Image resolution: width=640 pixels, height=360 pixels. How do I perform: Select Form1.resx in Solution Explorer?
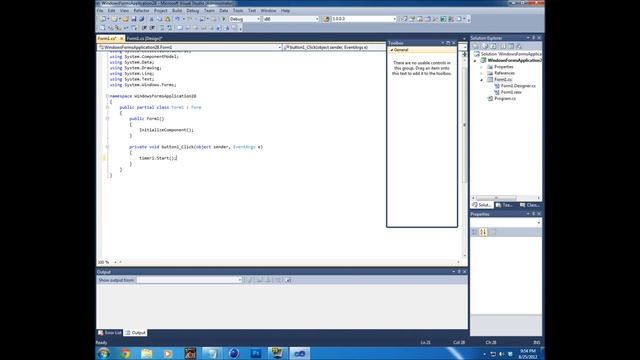511,92
